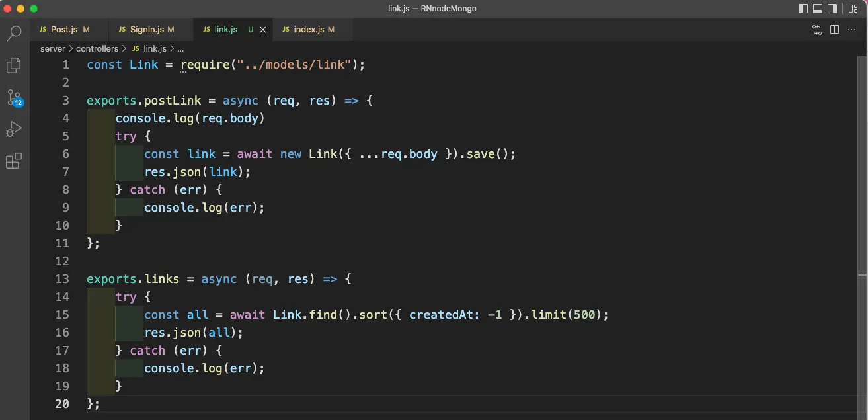
Task: Click the Open Changes compare icon
Action: pos(817,30)
